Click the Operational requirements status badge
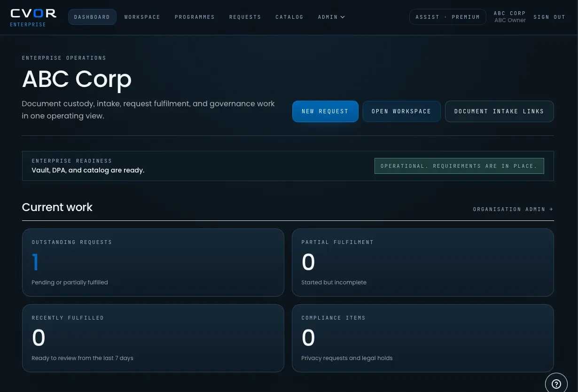Screen dimensions: 578x392 459,166
